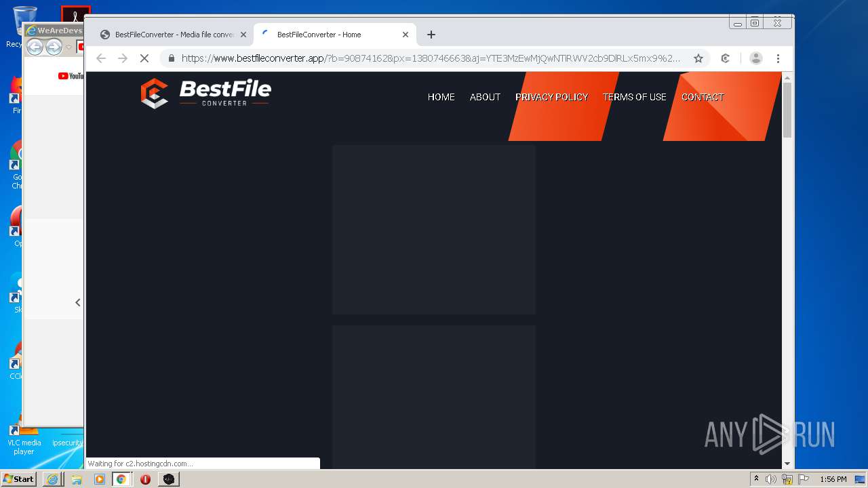The width and height of the screenshot is (868, 488).
Task: Click the padlock site info icon
Action: (x=172, y=58)
